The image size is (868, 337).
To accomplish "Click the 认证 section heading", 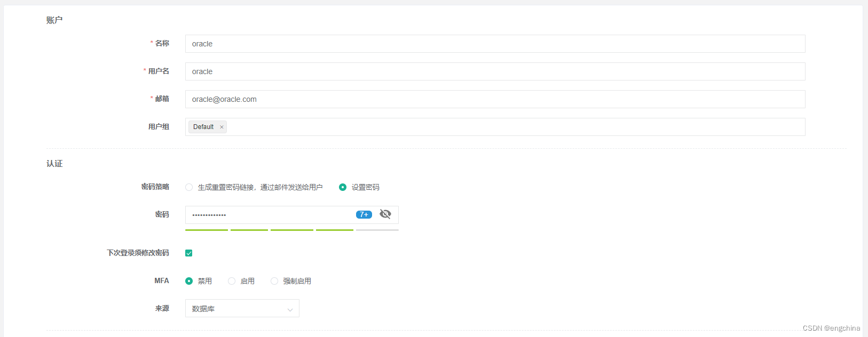I will [x=54, y=164].
